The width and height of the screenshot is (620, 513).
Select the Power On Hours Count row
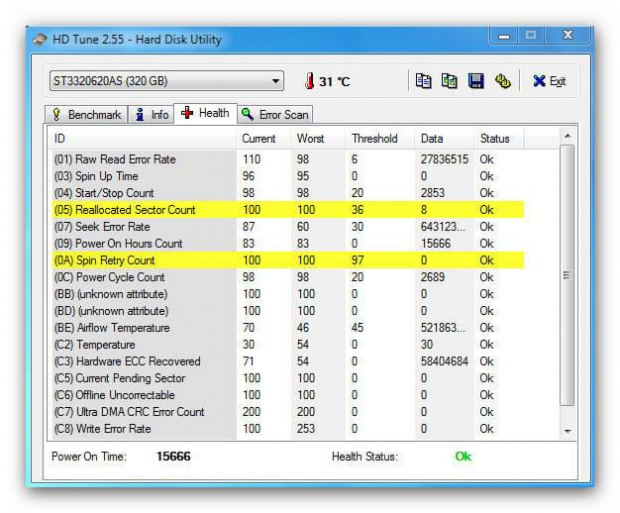coord(287,243)
